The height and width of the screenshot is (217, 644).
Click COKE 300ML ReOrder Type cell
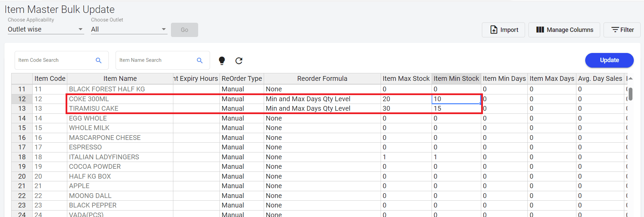[241, 99]
